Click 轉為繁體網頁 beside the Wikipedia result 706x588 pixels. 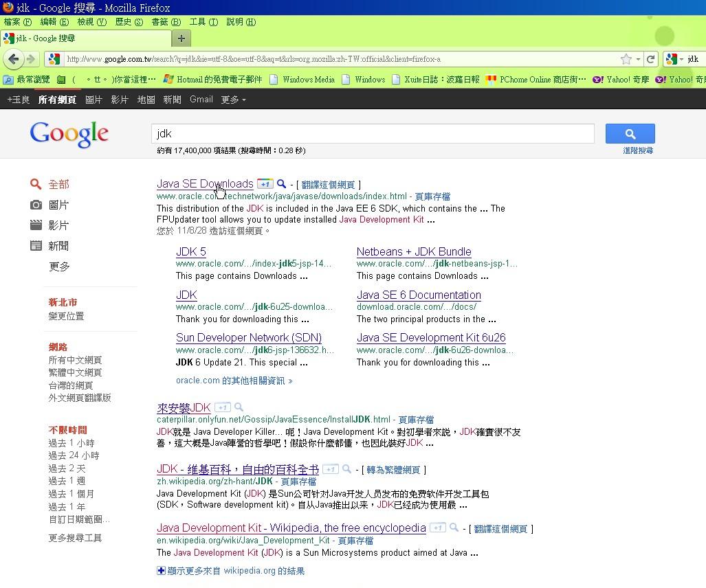pyautogui.click(x=393, y=470)
